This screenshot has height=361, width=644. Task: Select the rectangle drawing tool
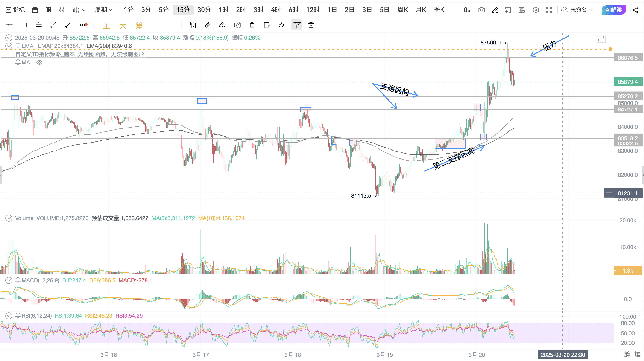24,25
